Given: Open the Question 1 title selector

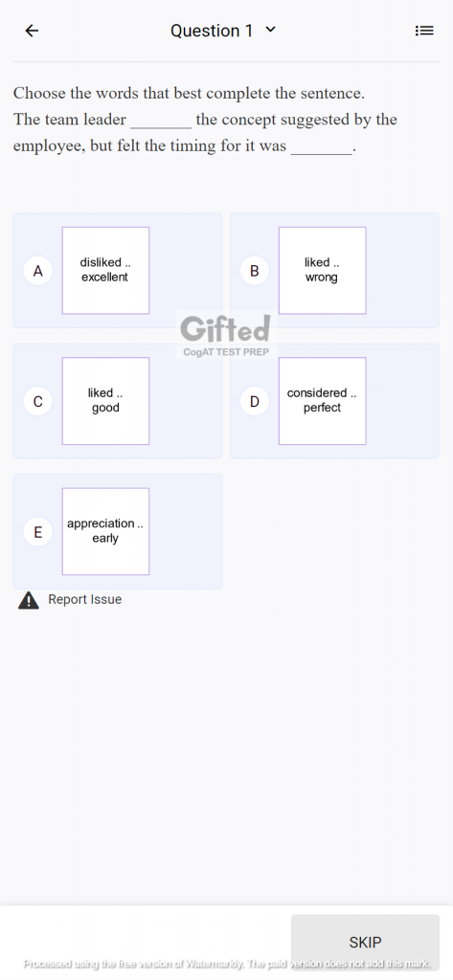Looking at the screenshot, I should 223,31.
